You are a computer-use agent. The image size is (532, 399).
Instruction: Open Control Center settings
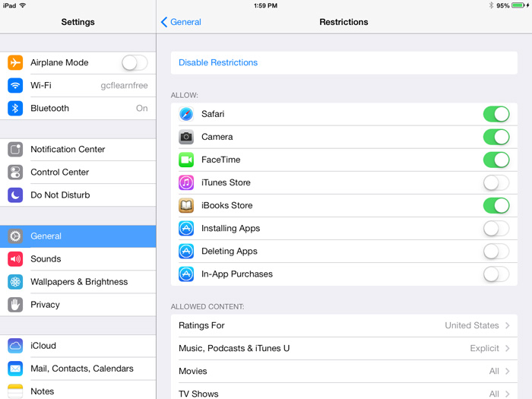[78, 172]
